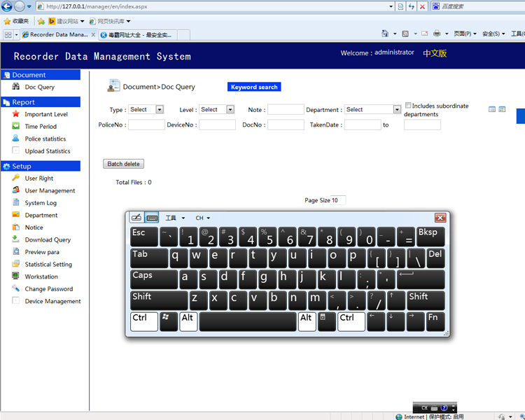Toggle Caps key on virtual keyboard
The image size is (525, 420).
point(153,279)
